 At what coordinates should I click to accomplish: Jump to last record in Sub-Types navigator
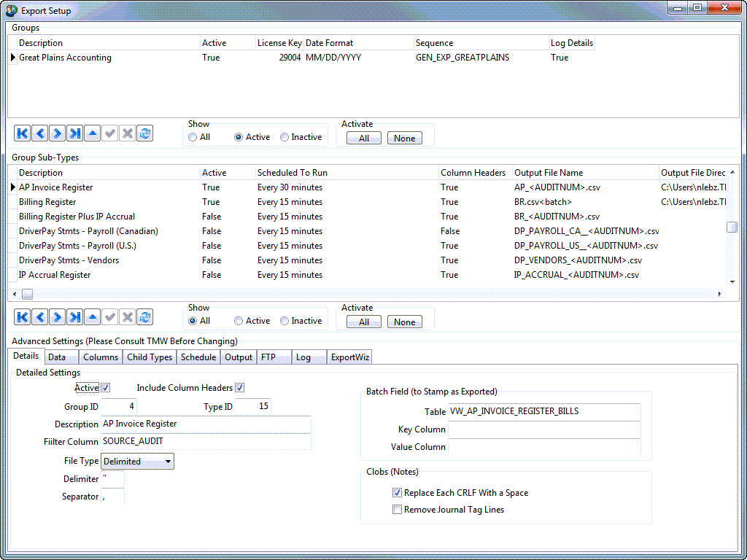74,317
